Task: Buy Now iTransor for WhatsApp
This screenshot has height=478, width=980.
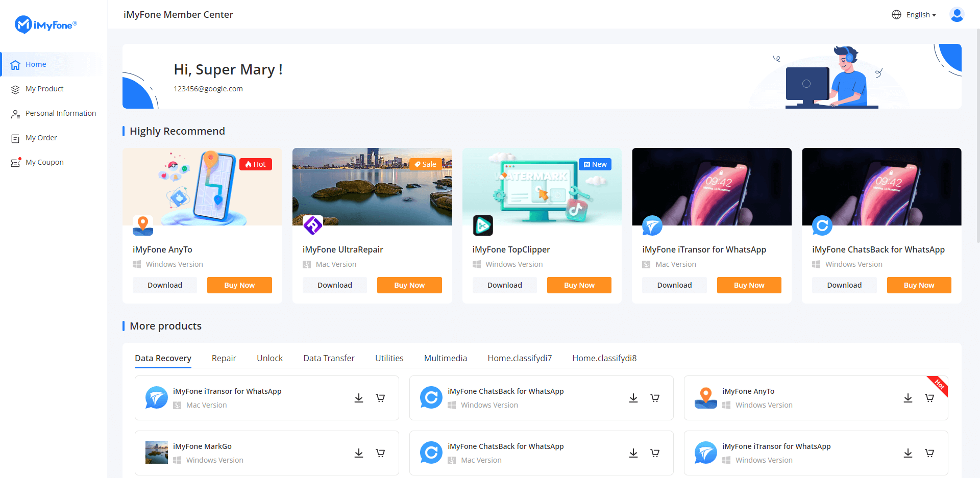Action: click(749, 285)
